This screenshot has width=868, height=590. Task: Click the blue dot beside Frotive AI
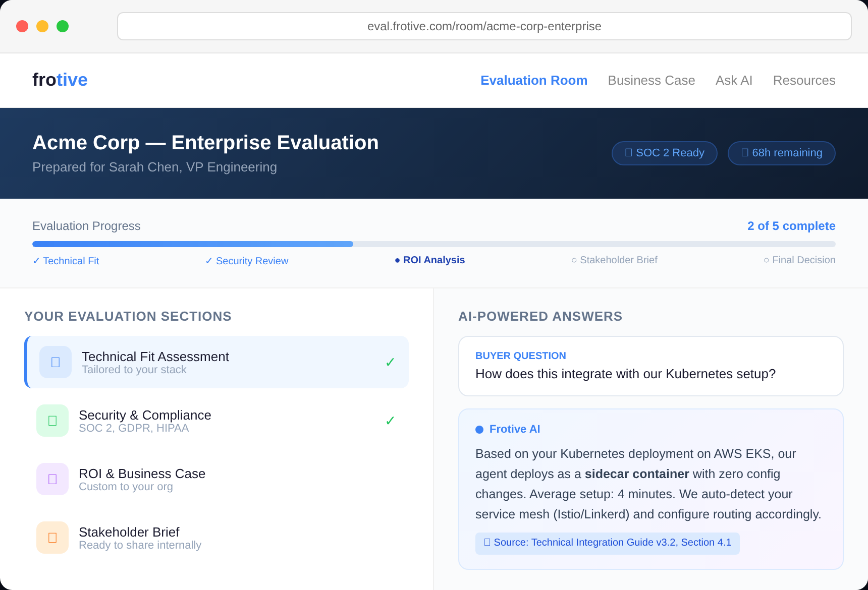click(479, 430)
